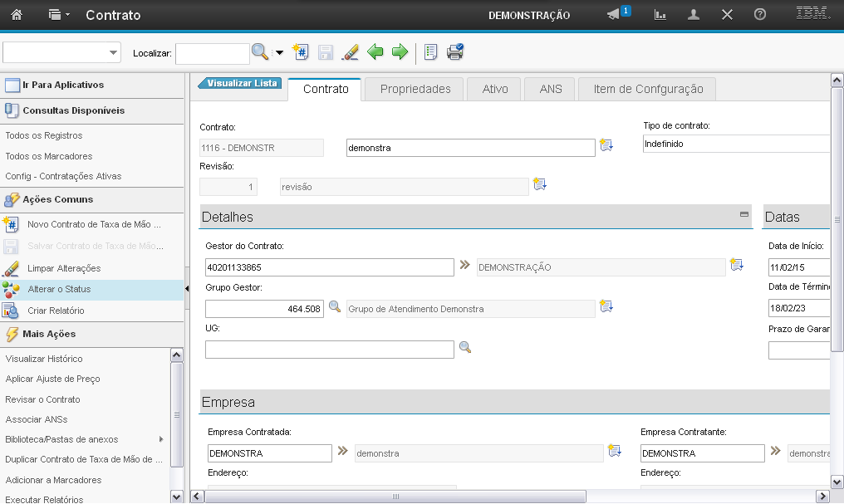844x504 pixels.
Task: Click the Grupo Gestor magnifier lookup icon
Action: (x=335, y=307)
